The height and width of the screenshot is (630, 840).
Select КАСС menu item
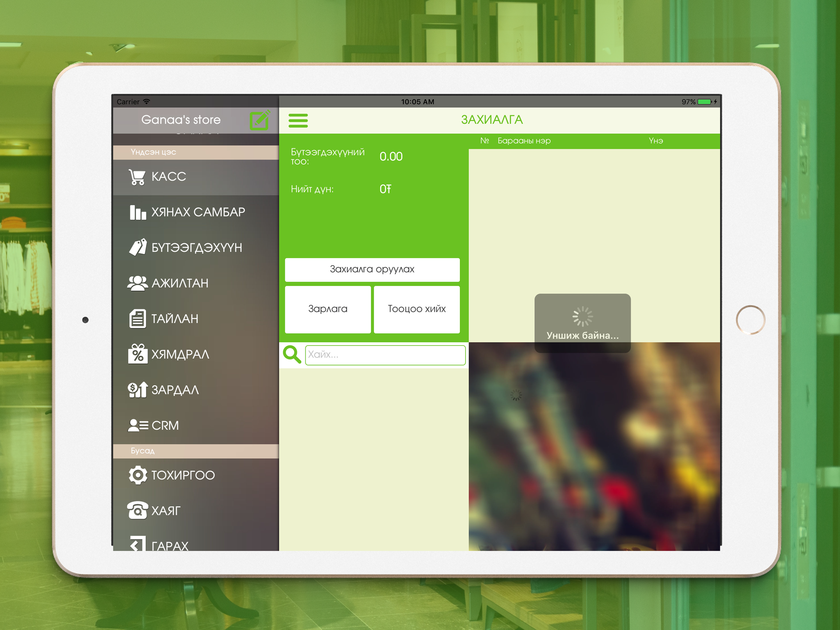pyautogui.click(x=196, y=177)
